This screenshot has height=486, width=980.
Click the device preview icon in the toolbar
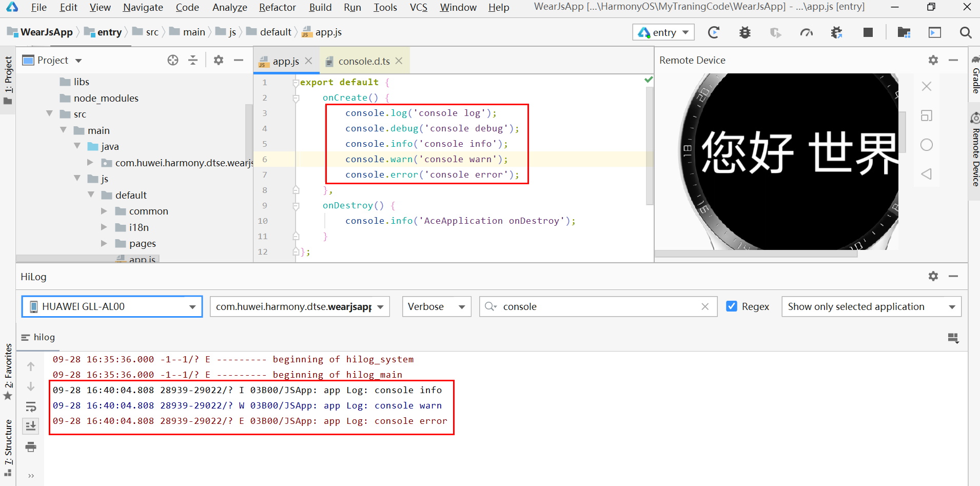coord(935,32)
